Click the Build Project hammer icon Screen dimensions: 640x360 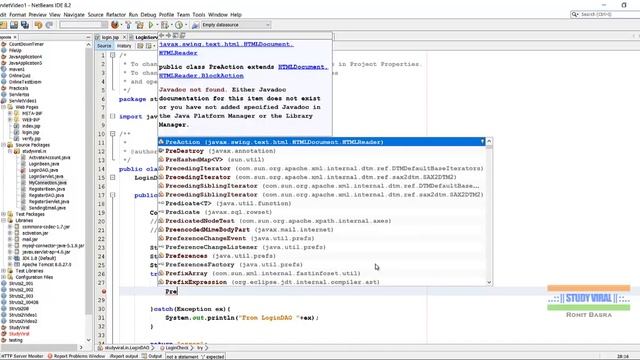pyautogui.click(x=129, y=25)
